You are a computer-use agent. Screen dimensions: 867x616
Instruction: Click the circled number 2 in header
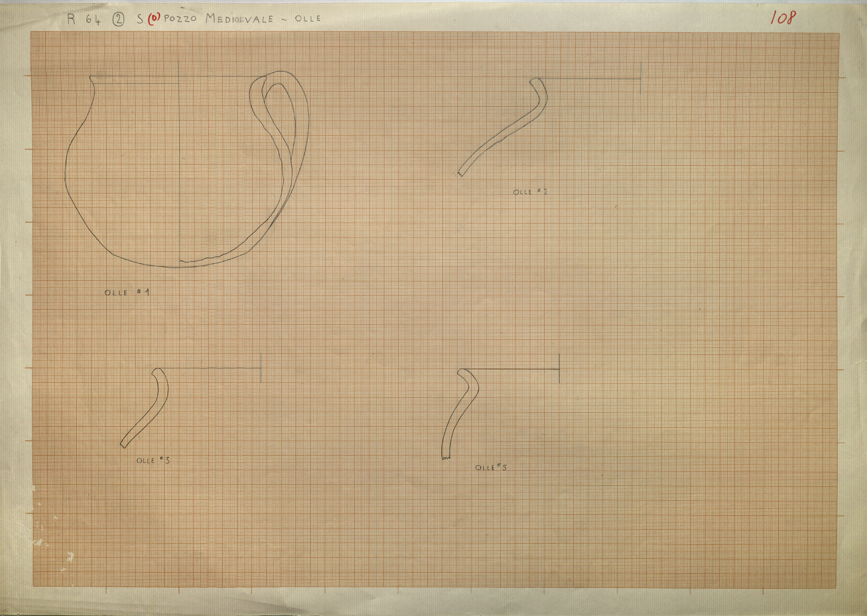(118, 20)
